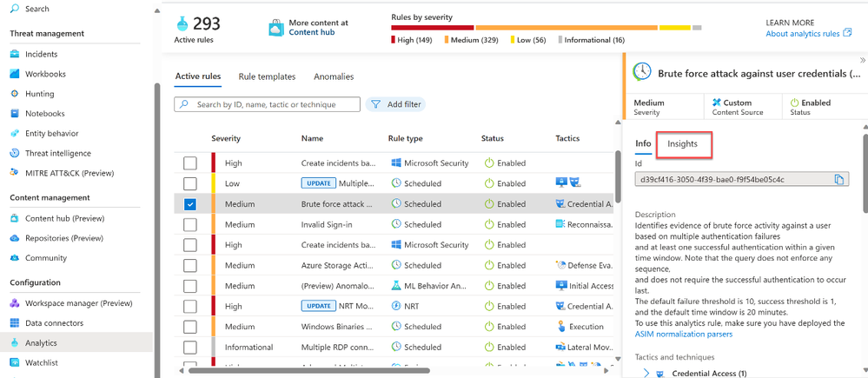Open Workbooks from Threat management

click(x=45, y=74)
